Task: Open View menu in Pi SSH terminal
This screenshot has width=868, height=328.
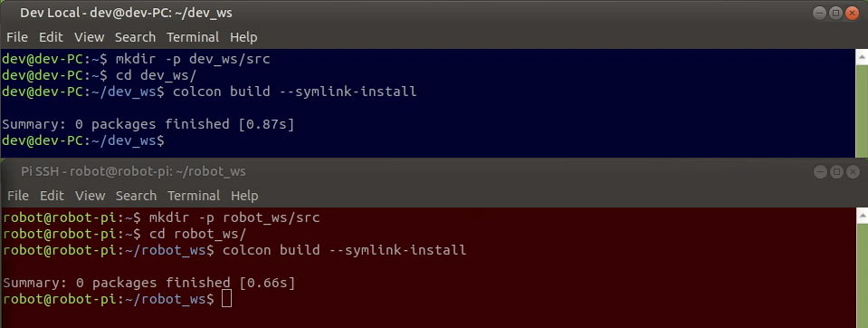Action: point(90,196)
